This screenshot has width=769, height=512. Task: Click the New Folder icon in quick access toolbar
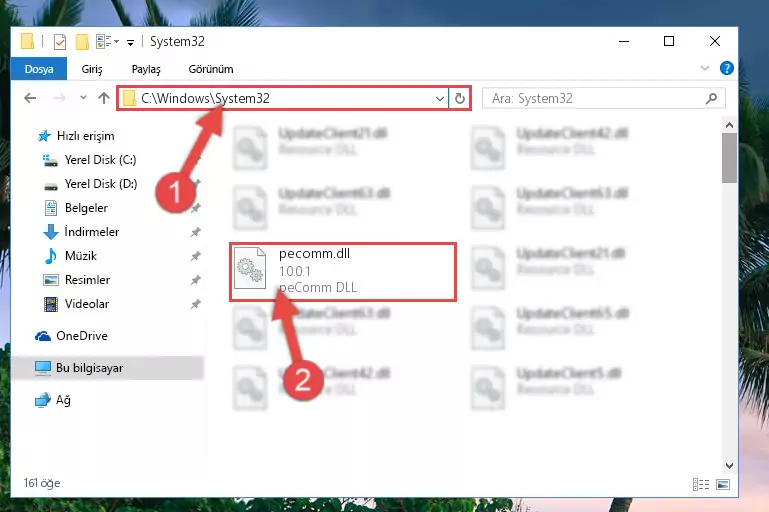click(82, 42)
